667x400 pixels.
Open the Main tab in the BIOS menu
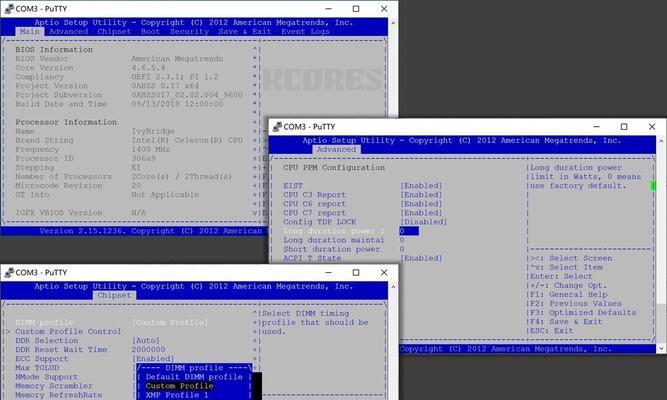29,31
